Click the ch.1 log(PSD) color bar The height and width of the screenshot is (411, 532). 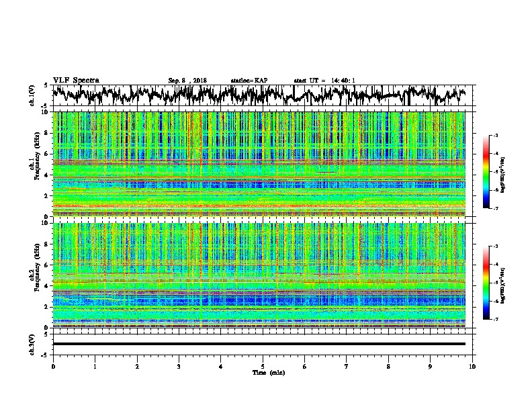[486, 172]
